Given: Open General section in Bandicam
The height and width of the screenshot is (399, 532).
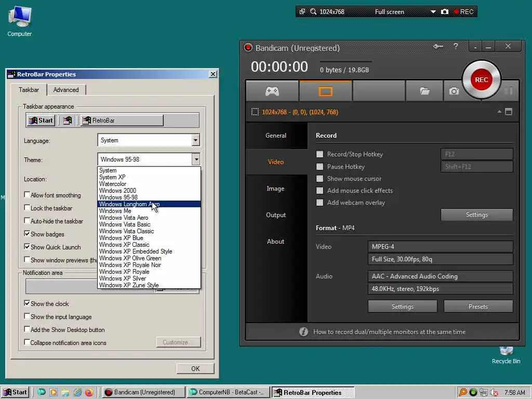Looking at the screenshot, I should (276, 136).
